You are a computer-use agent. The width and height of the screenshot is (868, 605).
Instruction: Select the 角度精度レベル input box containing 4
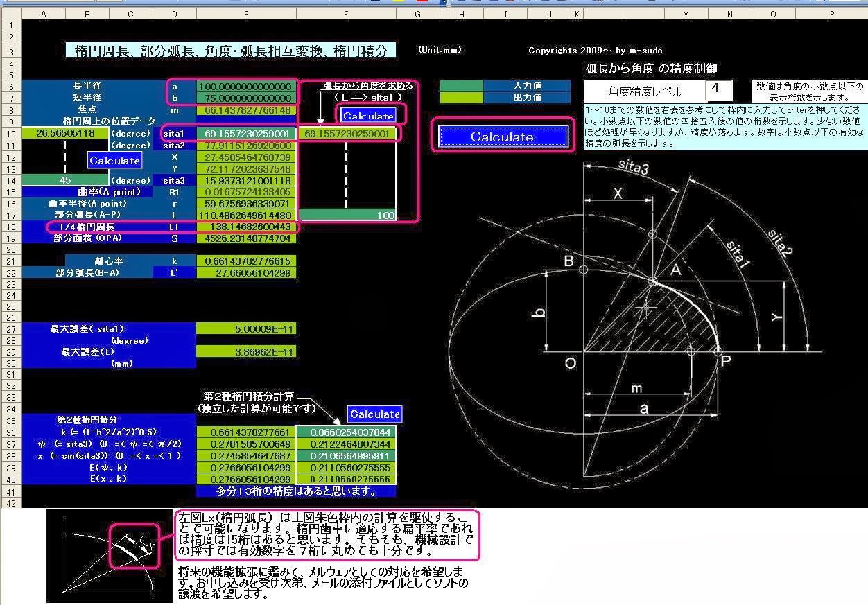coord(720,90)
